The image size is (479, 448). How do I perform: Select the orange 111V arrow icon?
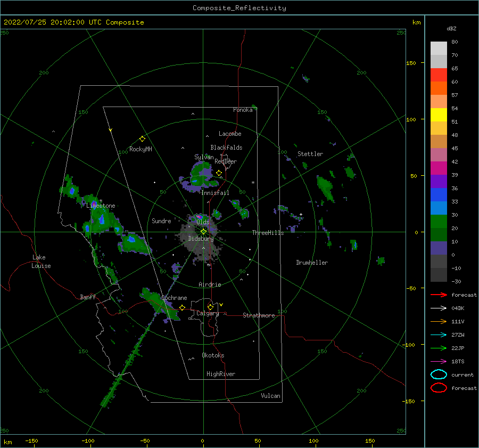(x=439, y=321)
